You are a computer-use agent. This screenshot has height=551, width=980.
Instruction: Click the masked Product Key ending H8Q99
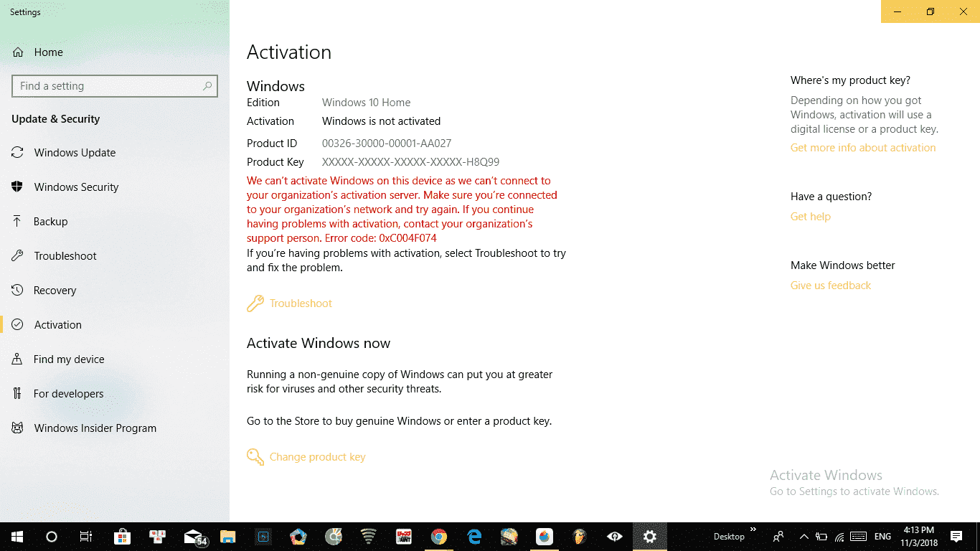click(410, 162)
